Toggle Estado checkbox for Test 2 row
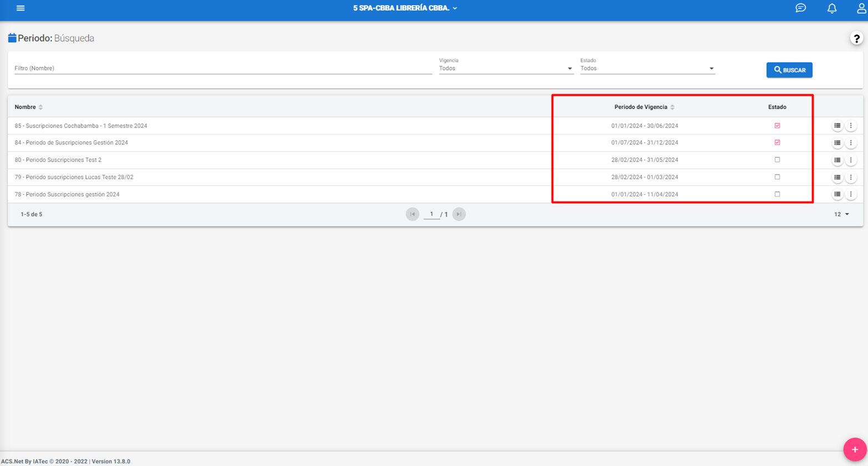This screenshot has width=868, height=466. [x=777, y=160]
